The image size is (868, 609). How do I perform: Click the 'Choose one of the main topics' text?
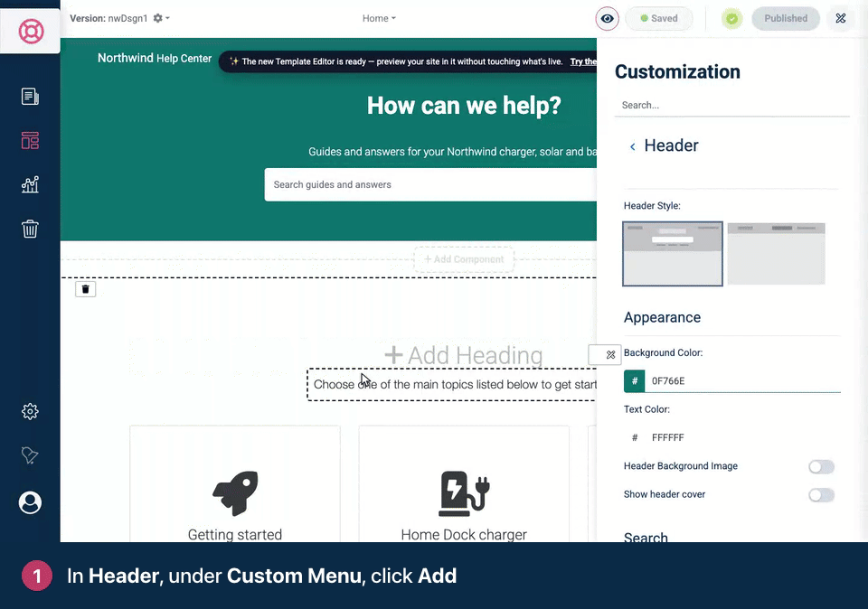[x=455, y=384]
